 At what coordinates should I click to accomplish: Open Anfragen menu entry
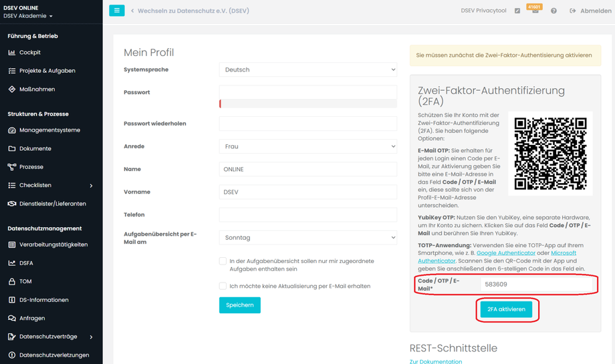32,318
